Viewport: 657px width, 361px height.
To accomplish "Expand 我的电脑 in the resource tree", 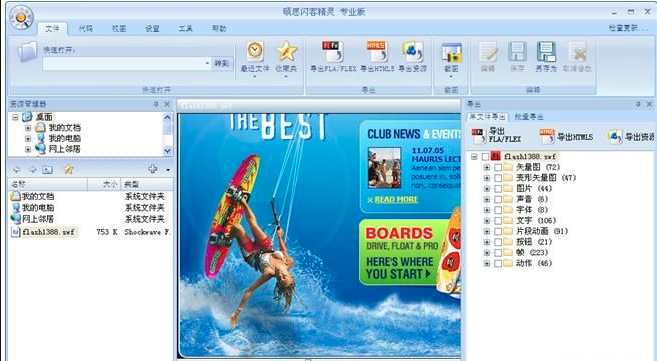I will [28, 138].
